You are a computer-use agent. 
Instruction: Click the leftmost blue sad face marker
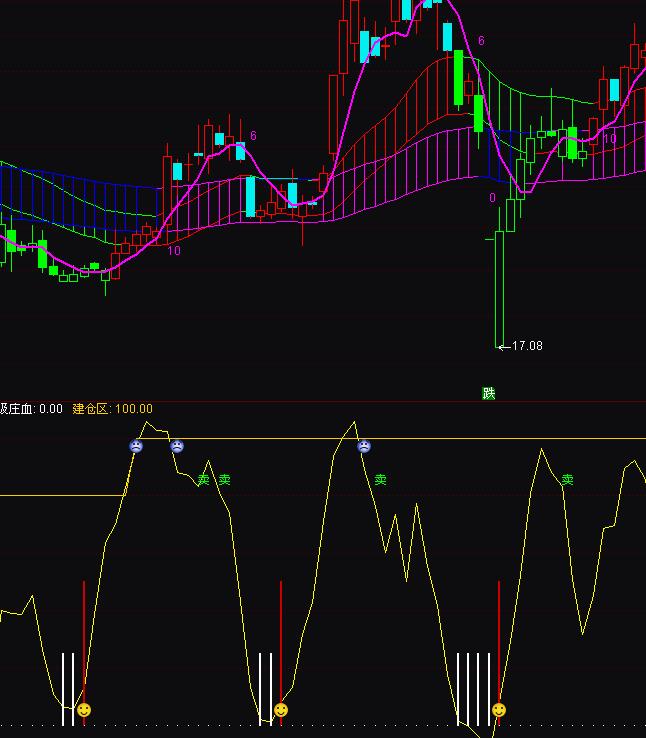[136, 446]
